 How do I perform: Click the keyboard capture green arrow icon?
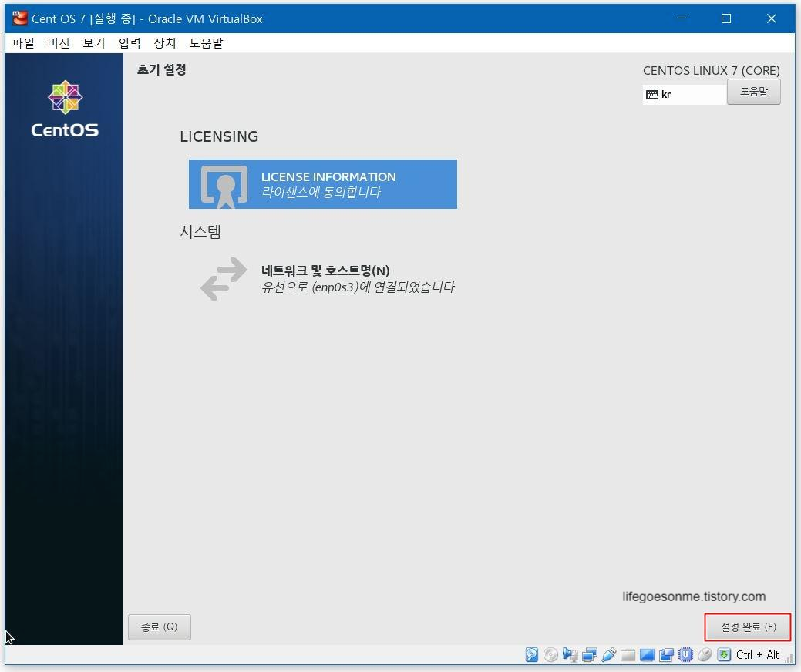pos(724,654)
